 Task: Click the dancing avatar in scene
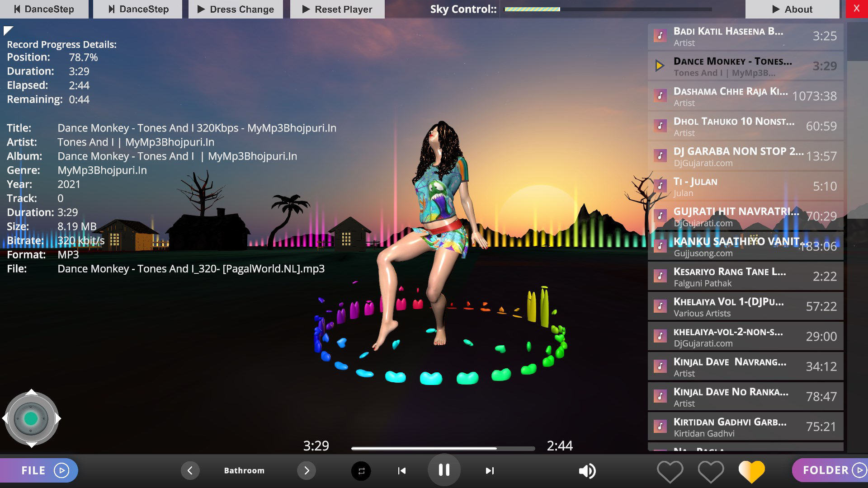(x=429, y=235)
